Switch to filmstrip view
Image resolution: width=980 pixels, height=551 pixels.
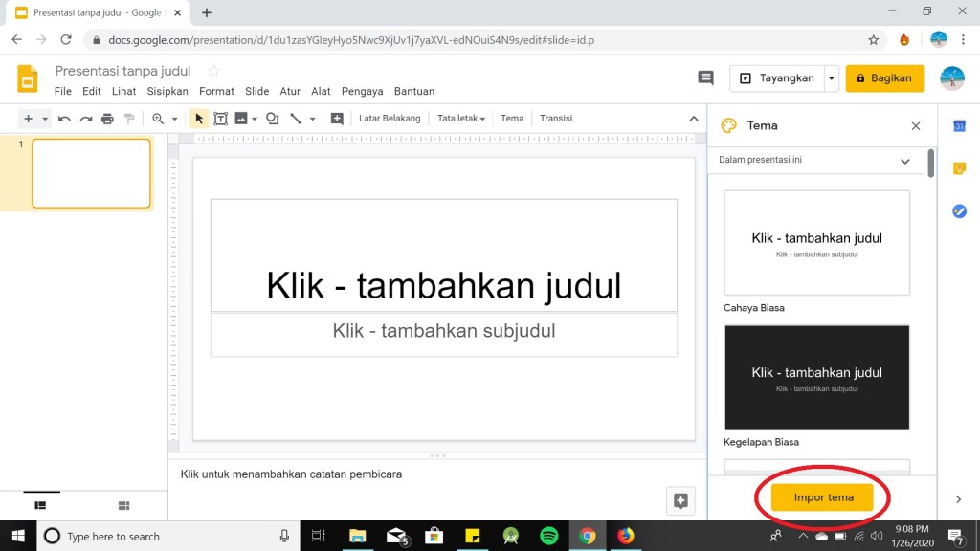click(41, 505)
